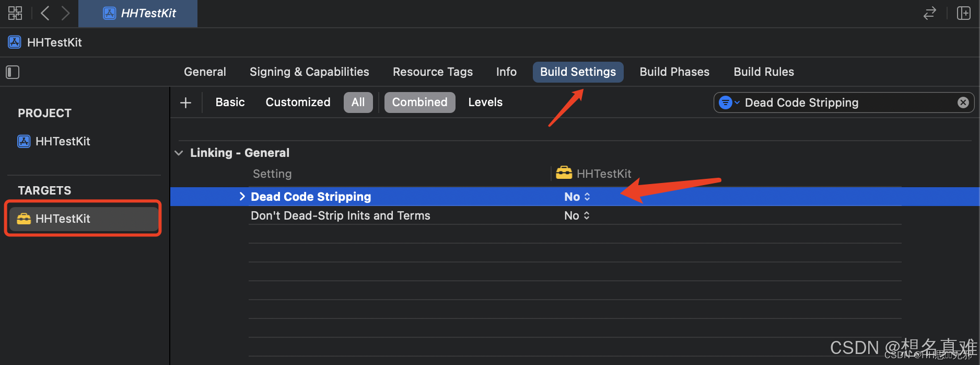Image resolution: width=980 pixels, height=365 pixels.
Task: Toggle the left sidebar visibility icon
Action: [12, 72]
